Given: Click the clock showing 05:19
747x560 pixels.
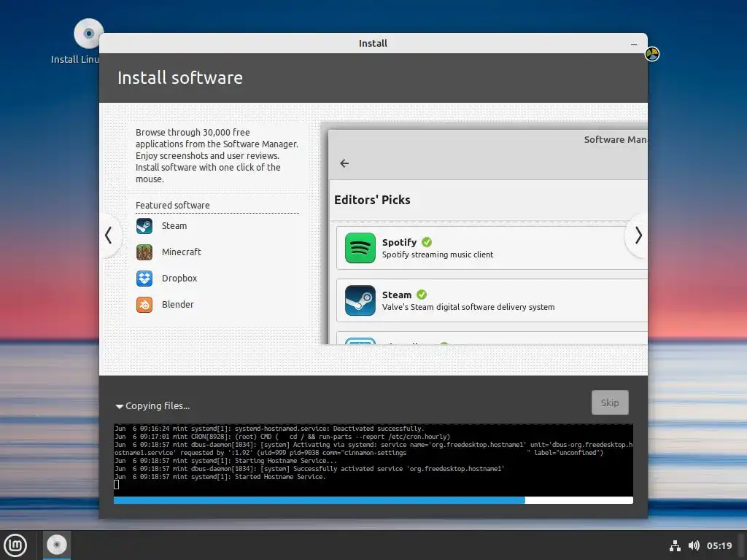Looking at the screenshot, I should pos(719,545).
